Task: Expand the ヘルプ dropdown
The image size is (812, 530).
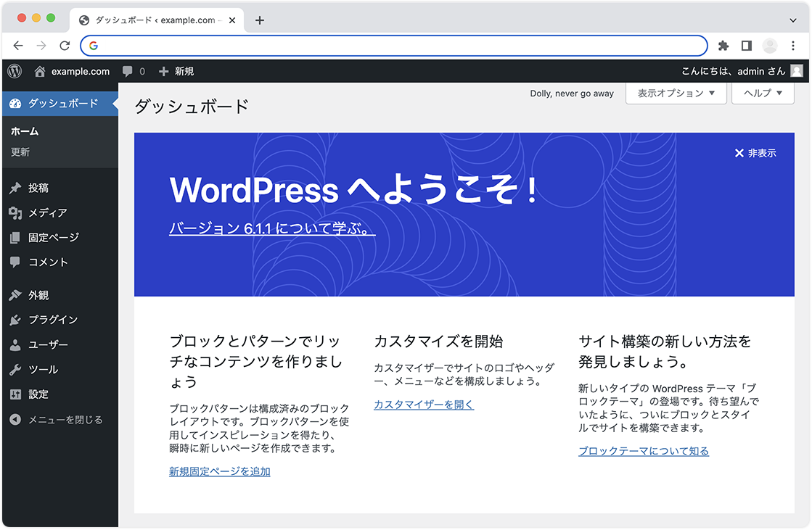Action: [763, 93]
